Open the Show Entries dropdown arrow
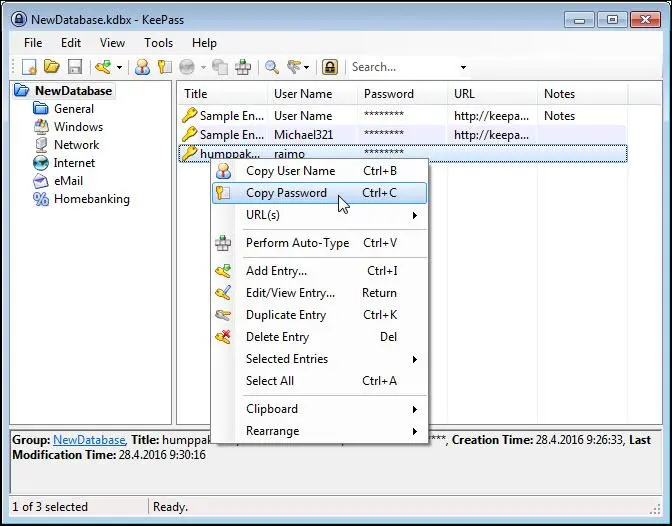Viewport: 672px width, 526px height. 306,67
